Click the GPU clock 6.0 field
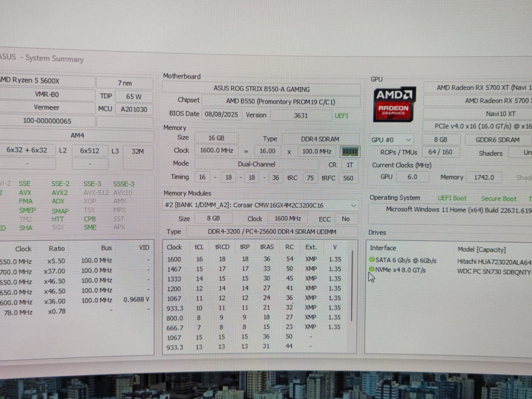 point(412,177)
